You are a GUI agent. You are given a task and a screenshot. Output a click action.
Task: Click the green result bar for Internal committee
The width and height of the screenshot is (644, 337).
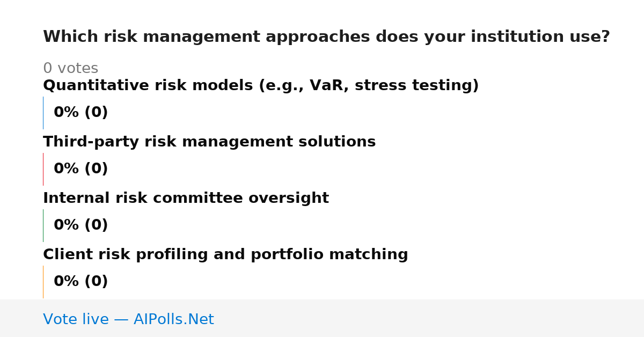(43, 225)
